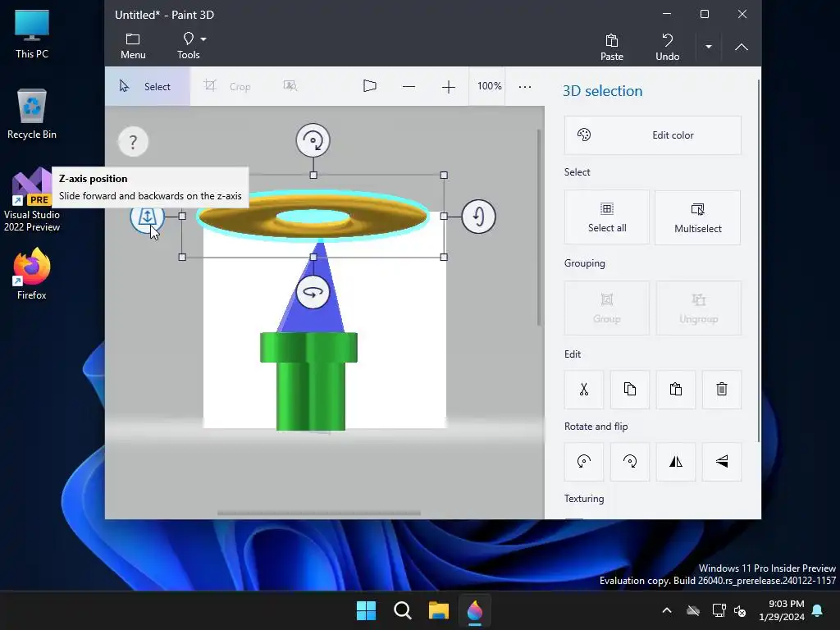
Task: Show hidden system tray icons
Action: pyautogui.click(x=667, y=610)
